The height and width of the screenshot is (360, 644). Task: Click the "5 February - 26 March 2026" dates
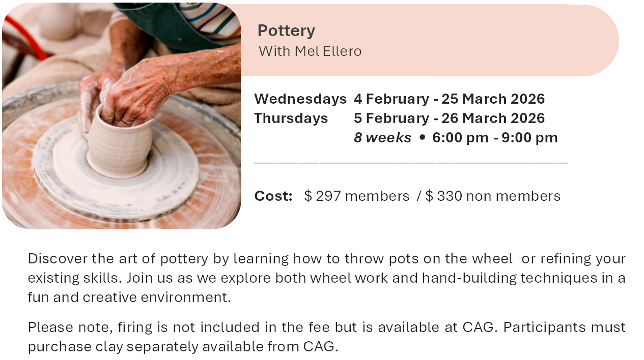(449, 118)
